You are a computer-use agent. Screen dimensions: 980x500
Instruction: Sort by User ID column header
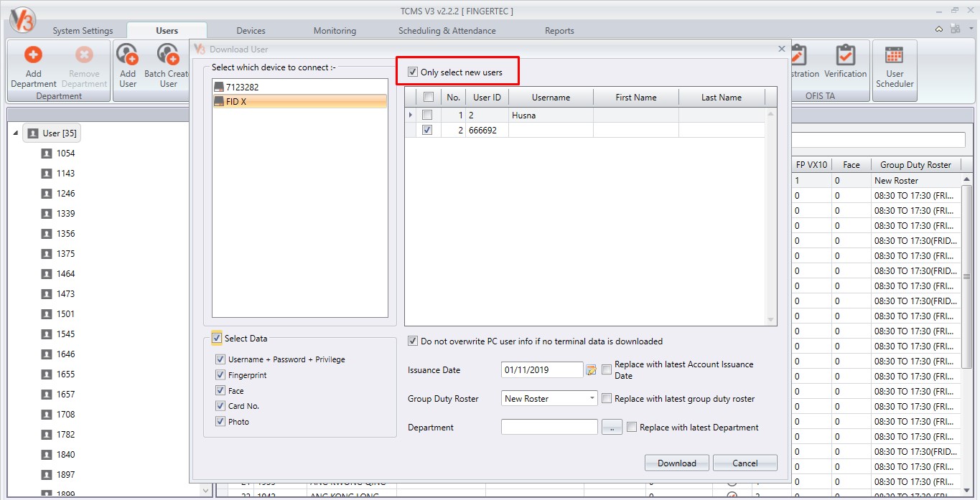click(487, 97)
